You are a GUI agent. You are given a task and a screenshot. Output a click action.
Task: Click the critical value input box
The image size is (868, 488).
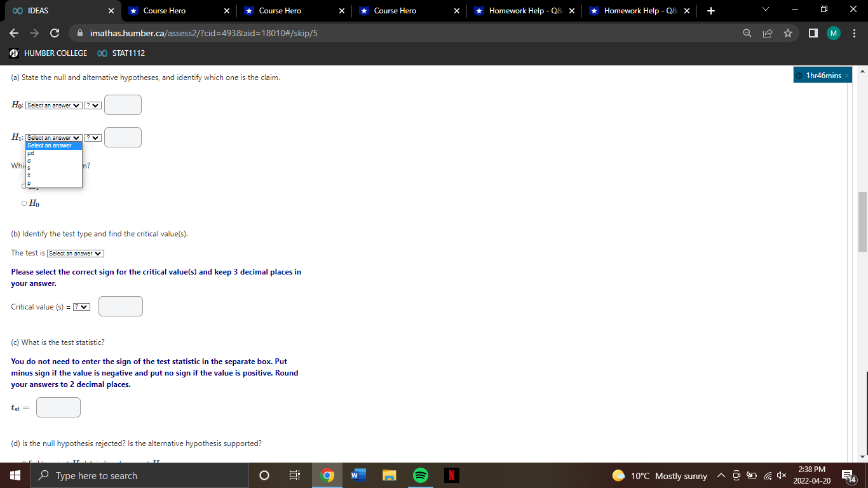pyautogui.click(x=121, y=306)
